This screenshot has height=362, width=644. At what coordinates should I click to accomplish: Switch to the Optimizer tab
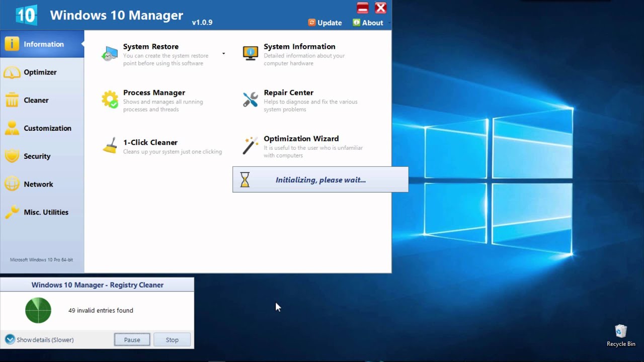[x=40, y=72]
